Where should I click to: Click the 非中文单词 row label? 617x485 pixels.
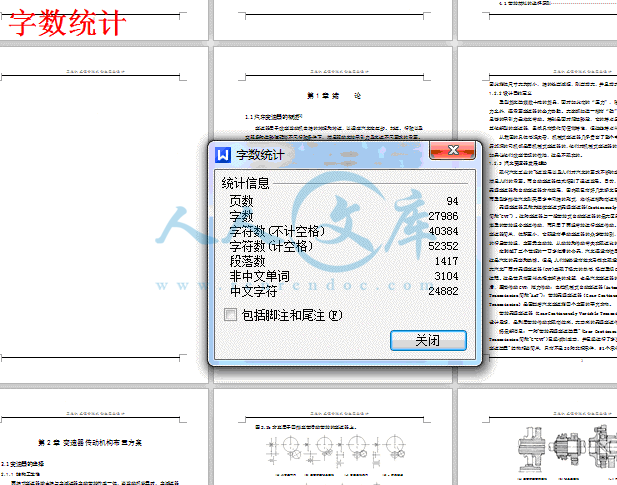click(x=259, y=276)
